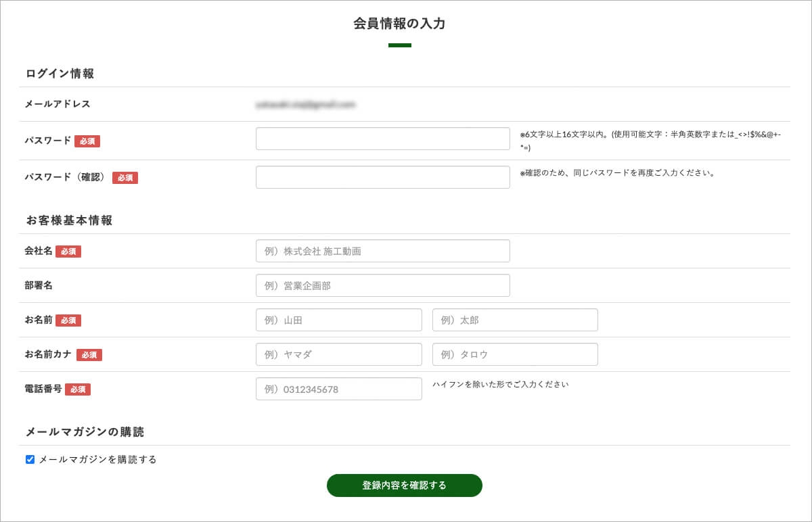Click the phone number input field

[338, 389]
